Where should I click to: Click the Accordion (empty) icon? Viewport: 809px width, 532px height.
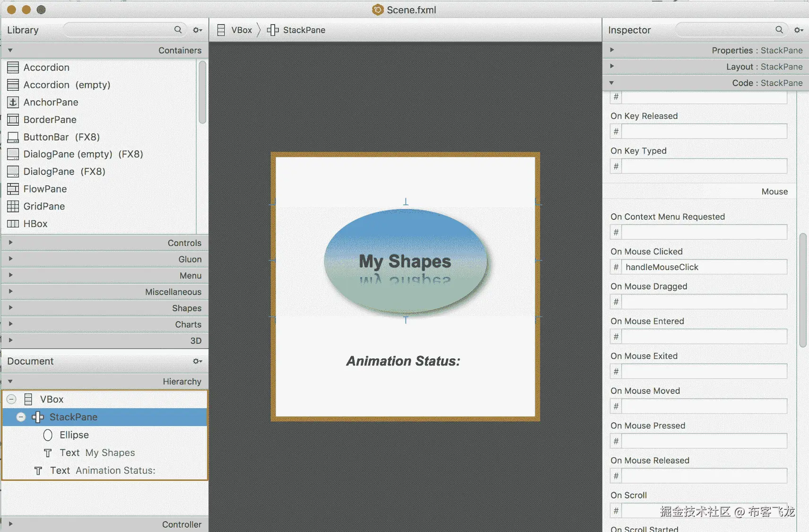coord(13,85)
